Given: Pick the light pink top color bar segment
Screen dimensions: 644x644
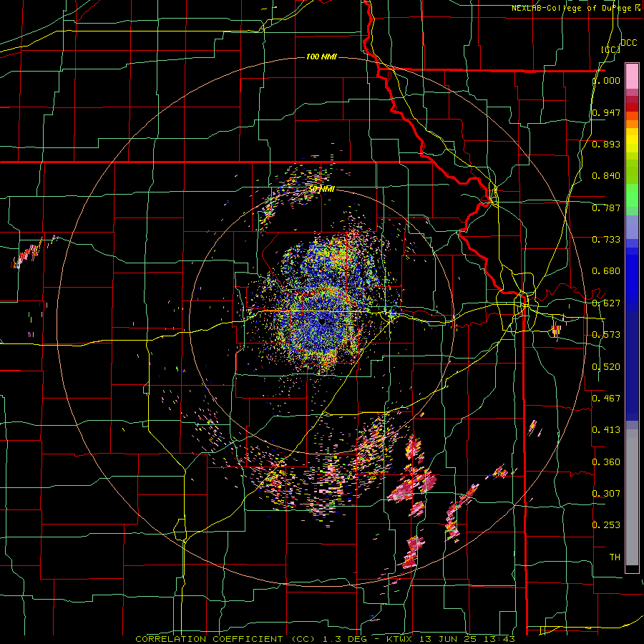Looking at the screenshot, I should (632, 77).
